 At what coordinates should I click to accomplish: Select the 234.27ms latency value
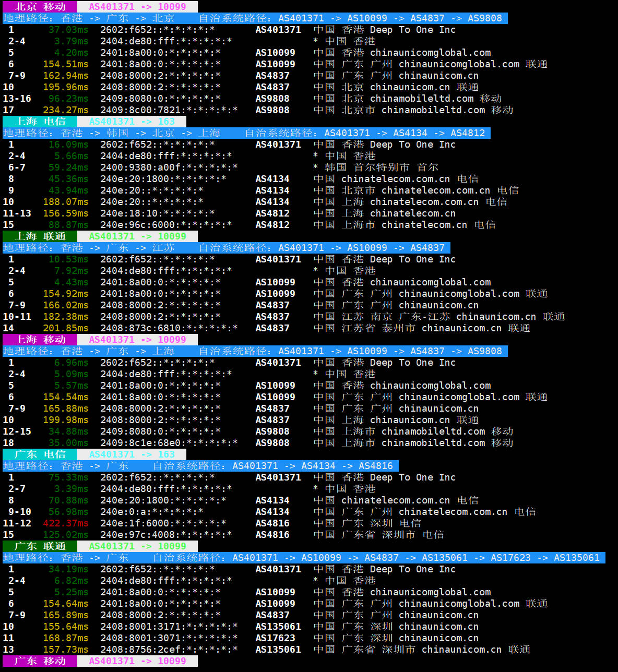point(65,110)
